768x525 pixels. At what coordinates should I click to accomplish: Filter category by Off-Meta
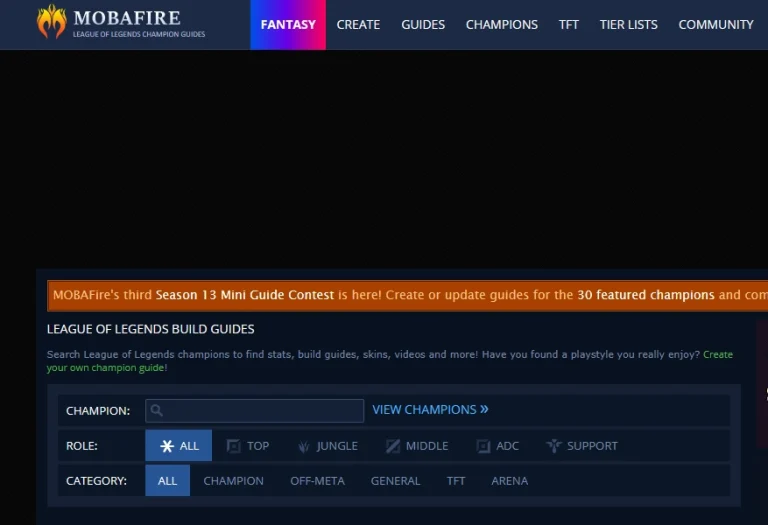coord(317,481)
